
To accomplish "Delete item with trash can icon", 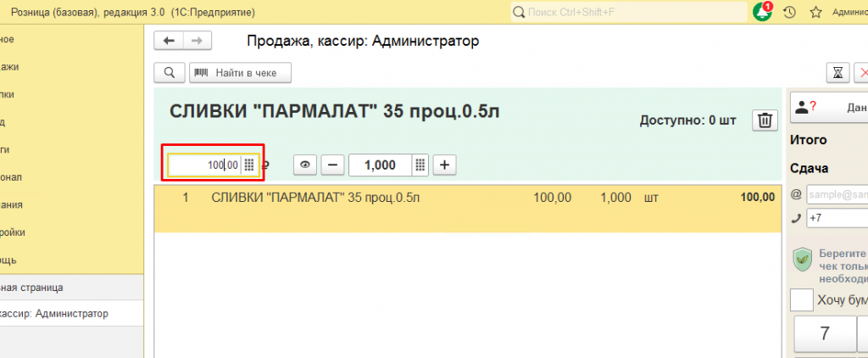I will click(x=765, y=120).
